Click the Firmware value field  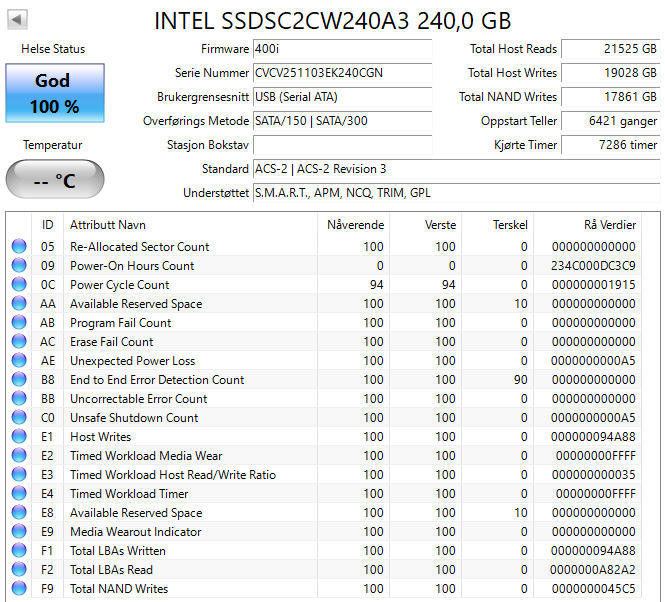[342, 49]
